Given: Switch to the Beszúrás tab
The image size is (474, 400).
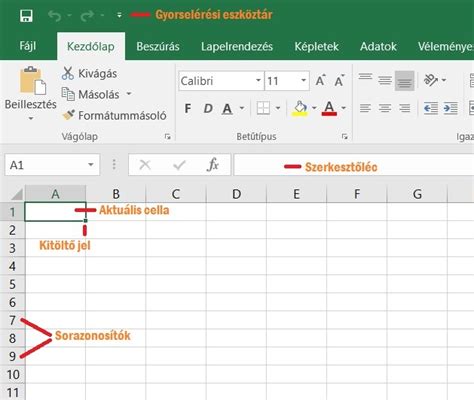Looking at the screenshot, I should point(158,46).
